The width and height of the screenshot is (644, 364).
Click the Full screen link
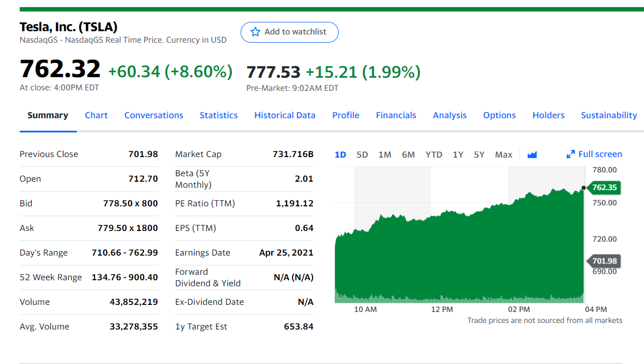coord(594,154)
